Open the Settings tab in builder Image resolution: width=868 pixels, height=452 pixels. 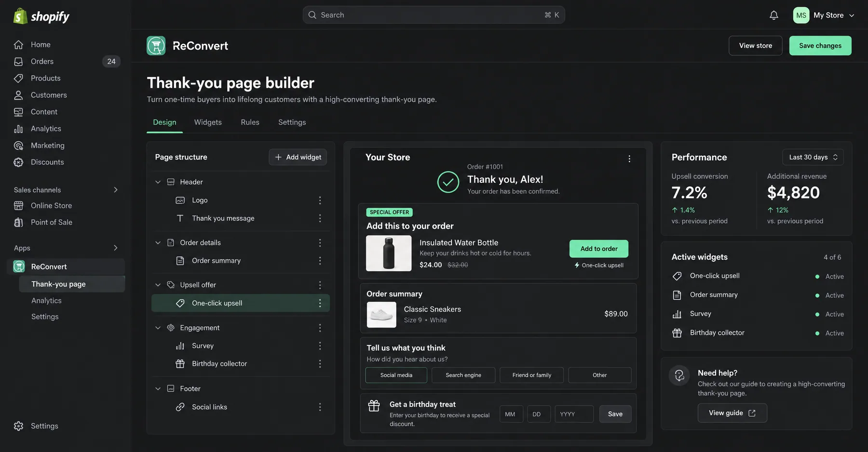pyautogui.click(x=292, y=122)
